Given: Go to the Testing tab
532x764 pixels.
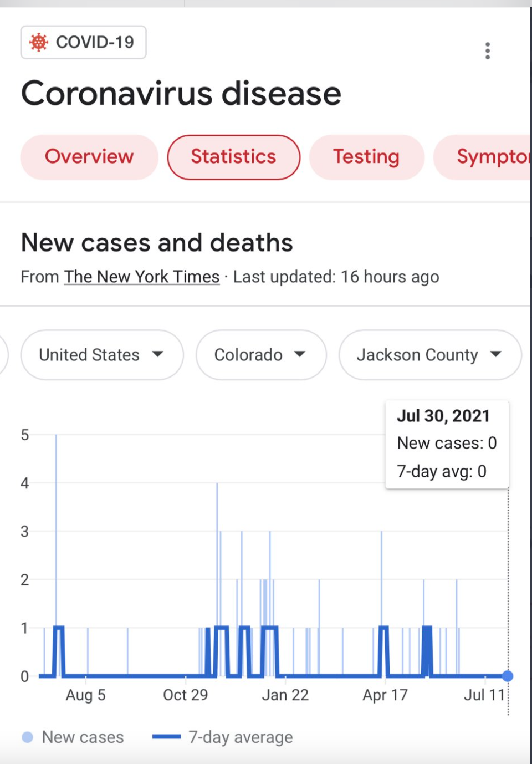Looking at the screenshot, I should (366, 157).
